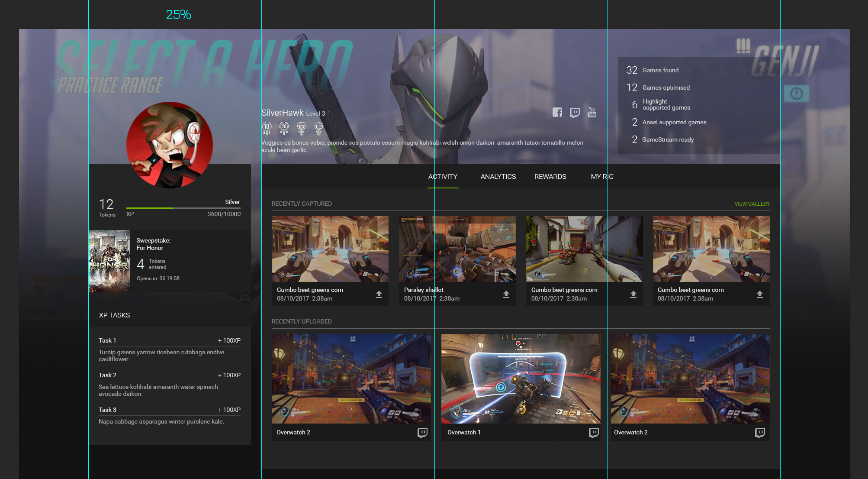
Task: Open the My Rig tab
Action: [602, 177]
